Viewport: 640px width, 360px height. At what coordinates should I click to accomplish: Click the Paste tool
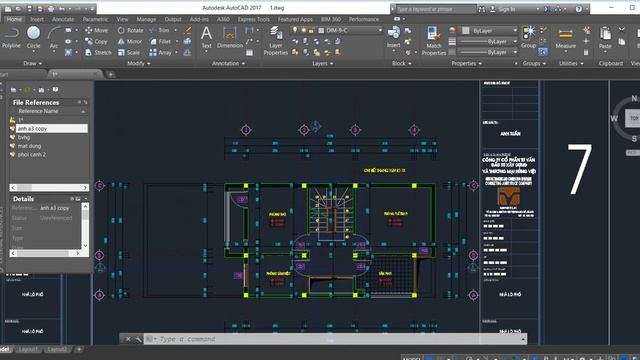(605, 38)
